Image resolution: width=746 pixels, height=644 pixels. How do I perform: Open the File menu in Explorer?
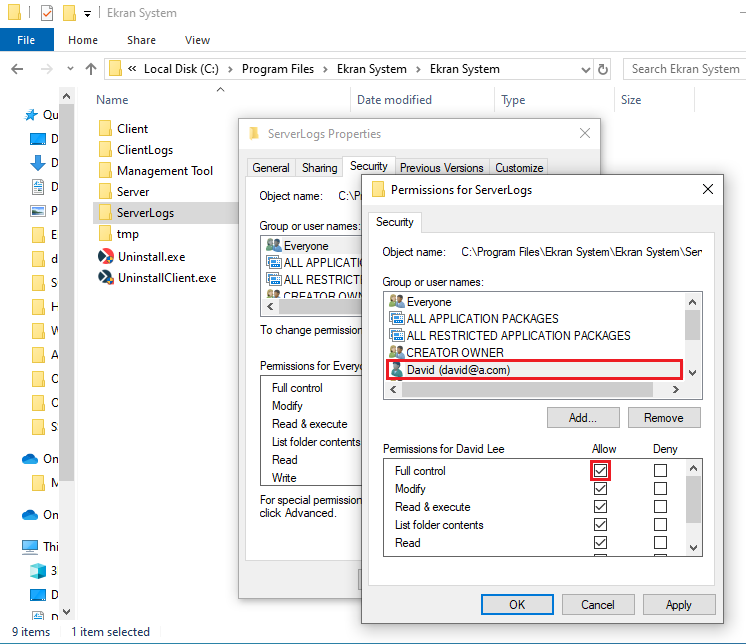pos(27,40)
